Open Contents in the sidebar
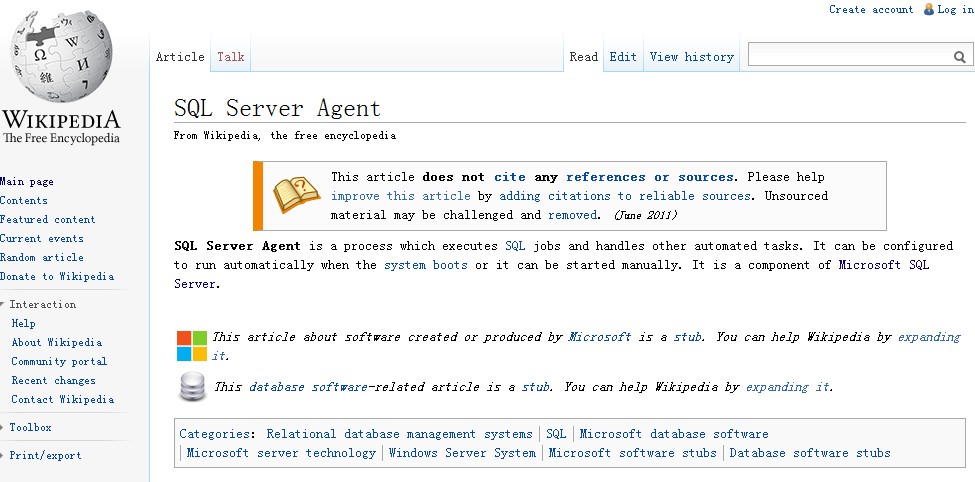975x482 pixels. pos(24,200)
